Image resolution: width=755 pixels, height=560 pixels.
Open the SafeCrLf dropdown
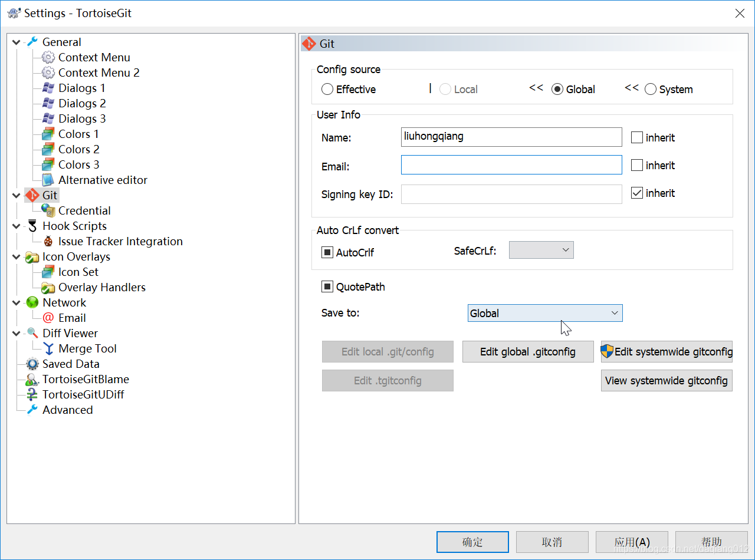tap(541, 250)
